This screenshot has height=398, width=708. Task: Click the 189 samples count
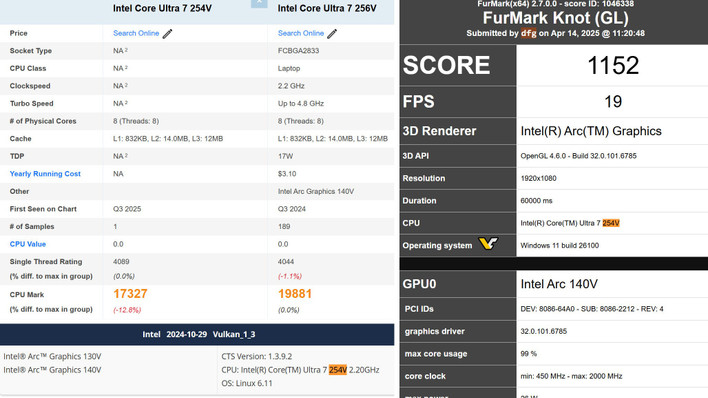point(284,227)
